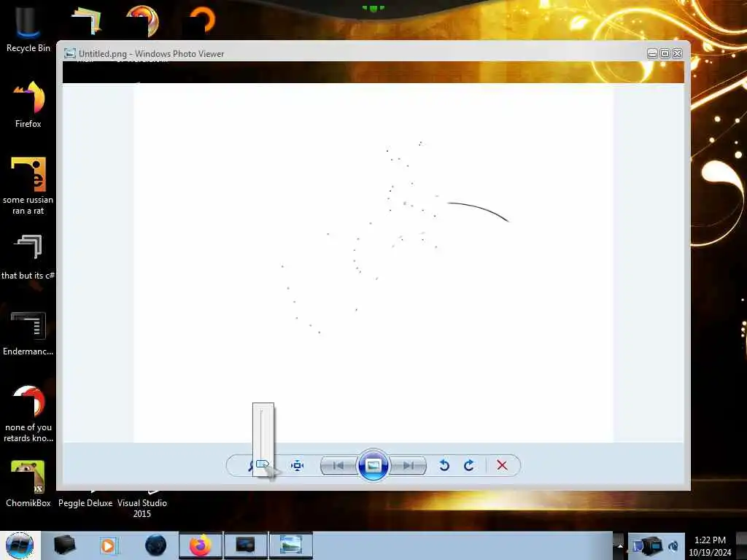Click the dark window taskbar button next to Firefox

tap(246, 545)
